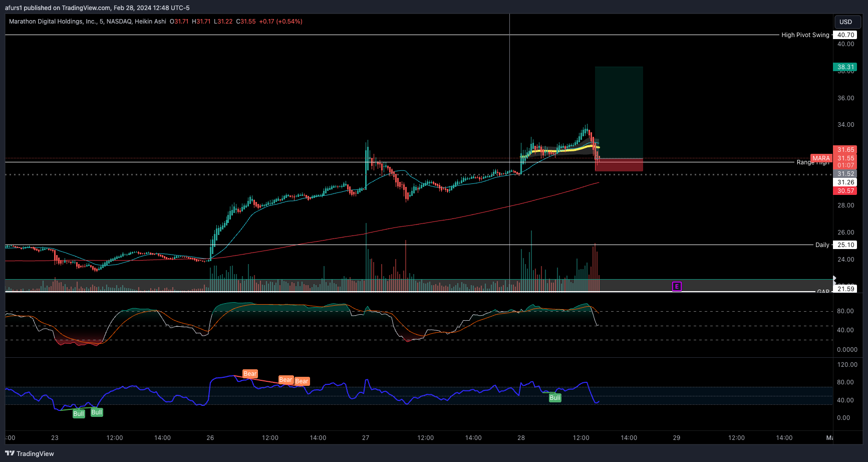The image size is (868, 462).
Task: Click the published-by afurs1 header text
Action: 97,8
